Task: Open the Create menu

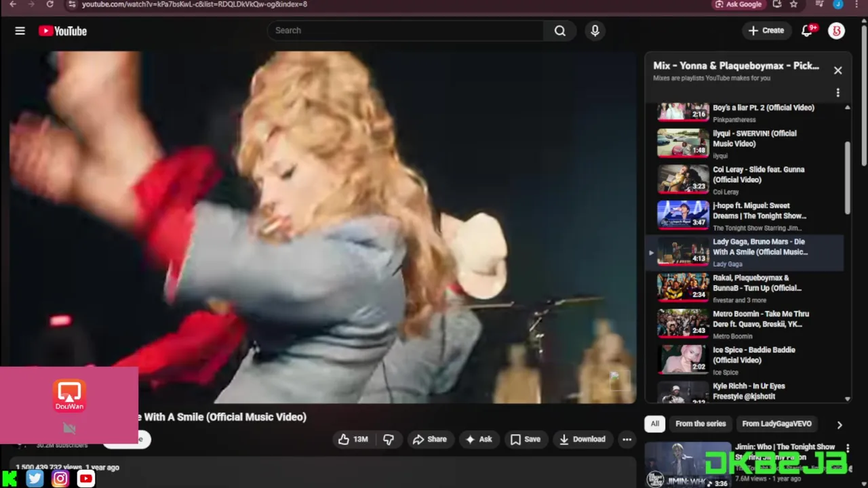Action: coord(766,30)
